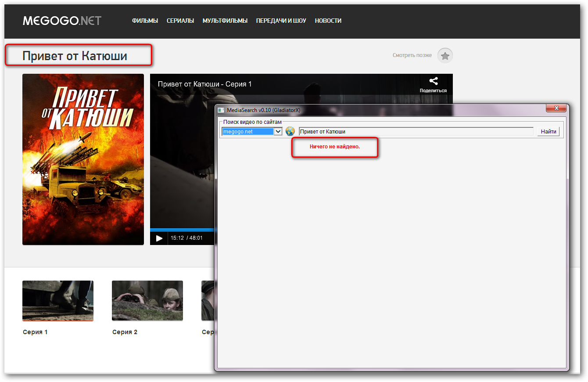Click the blue video progress bar
This screenshot has width=588, height=382.
coord(182,230)
